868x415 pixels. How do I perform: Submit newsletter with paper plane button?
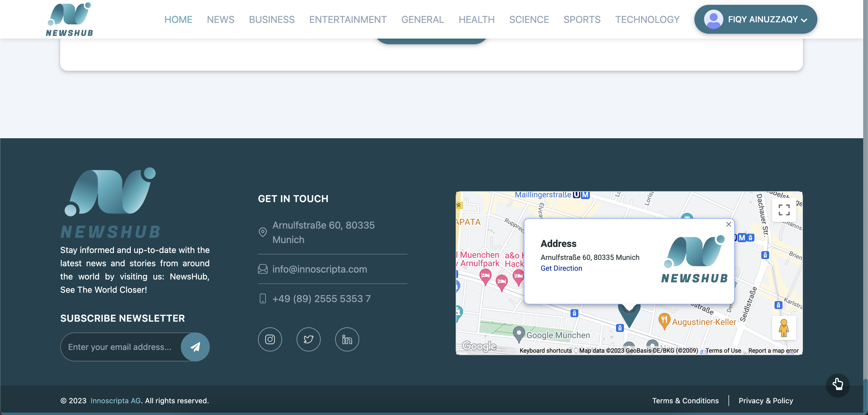pos(195,347)
